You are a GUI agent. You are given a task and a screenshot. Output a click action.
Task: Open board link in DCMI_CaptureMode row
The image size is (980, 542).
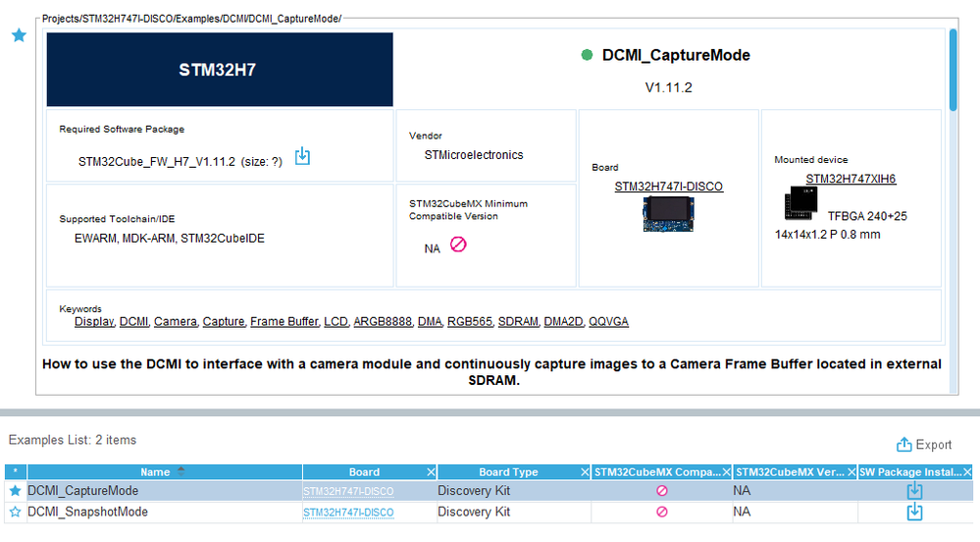click(x=348, y=491)
